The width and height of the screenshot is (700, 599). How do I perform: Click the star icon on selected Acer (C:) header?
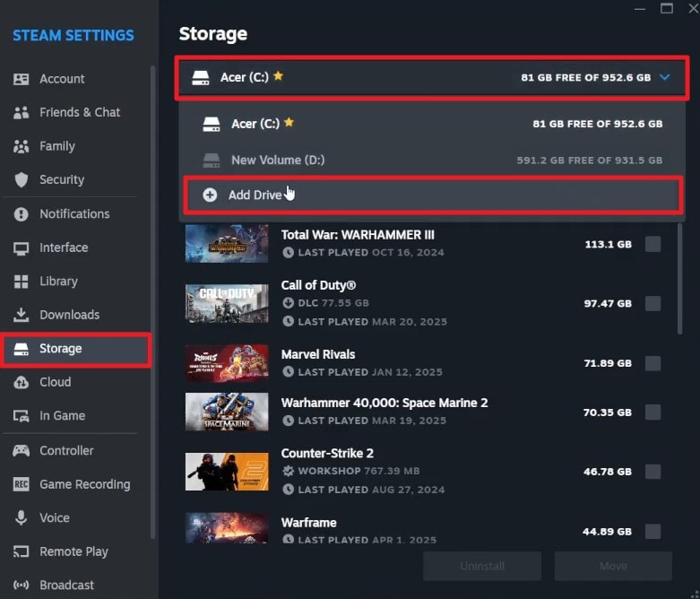click(x=278, y=76)
